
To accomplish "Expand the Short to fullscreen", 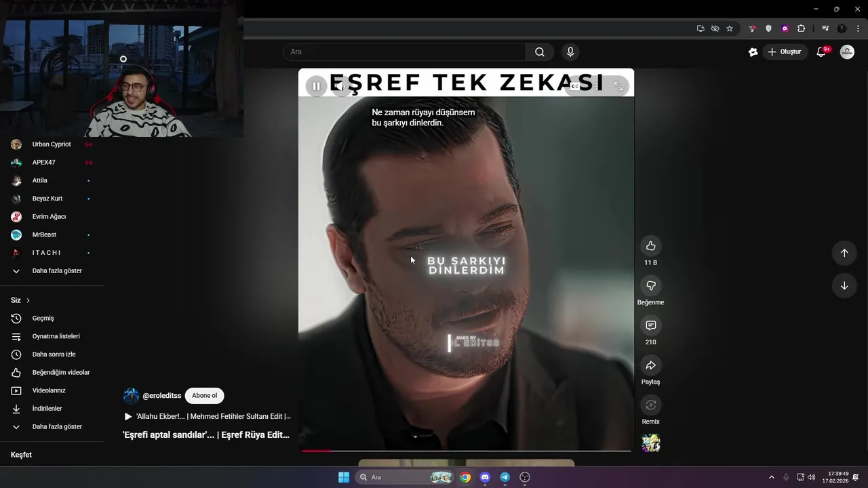I will pyautogui.click(x=618, y=86).
